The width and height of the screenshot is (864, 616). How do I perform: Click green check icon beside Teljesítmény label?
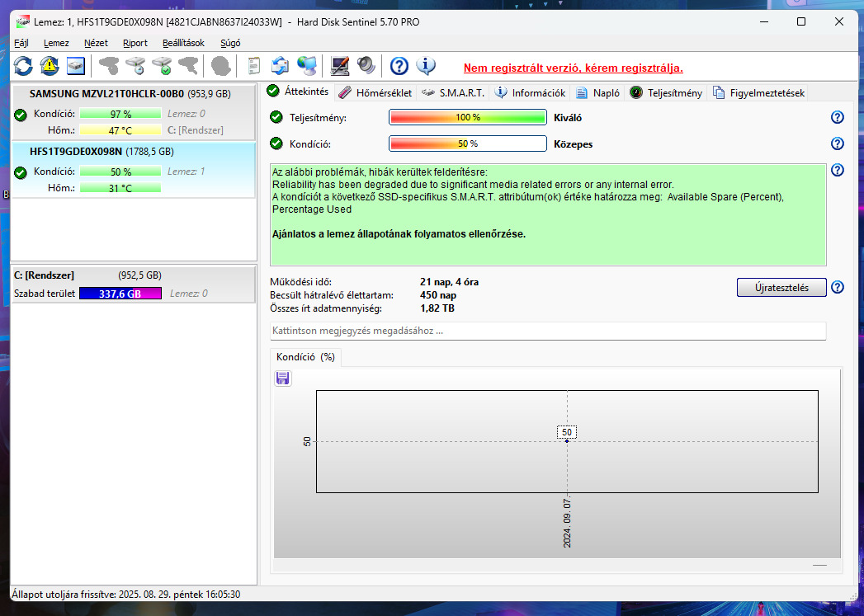pyautogui.click(x=276, y=117)
